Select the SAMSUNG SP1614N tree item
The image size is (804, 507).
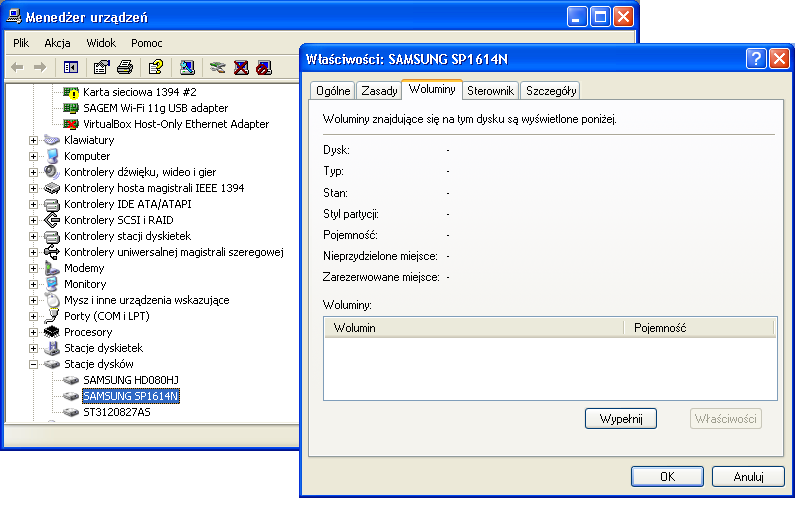click(131, 396)
